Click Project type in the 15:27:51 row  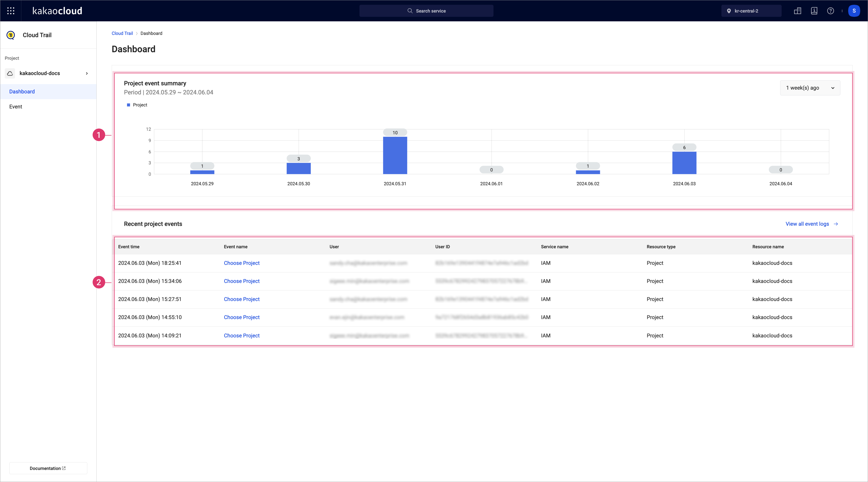tap(655, 299)
